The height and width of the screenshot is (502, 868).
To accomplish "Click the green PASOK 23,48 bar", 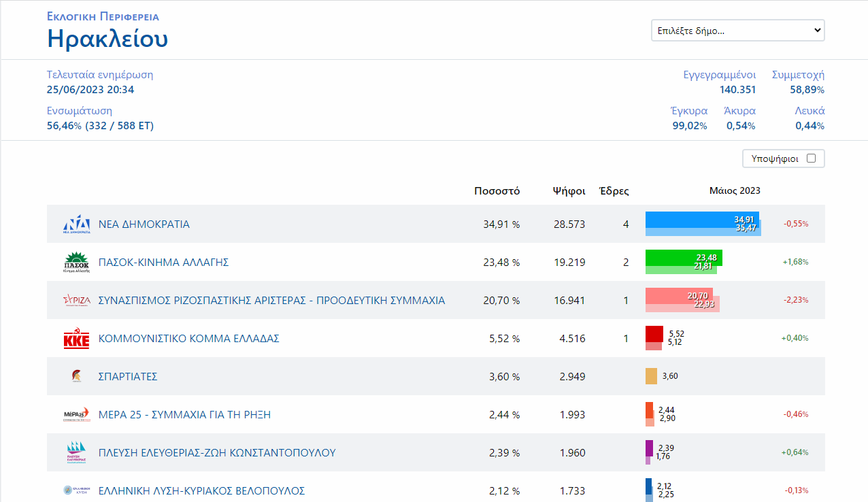I will coord(684,257).
